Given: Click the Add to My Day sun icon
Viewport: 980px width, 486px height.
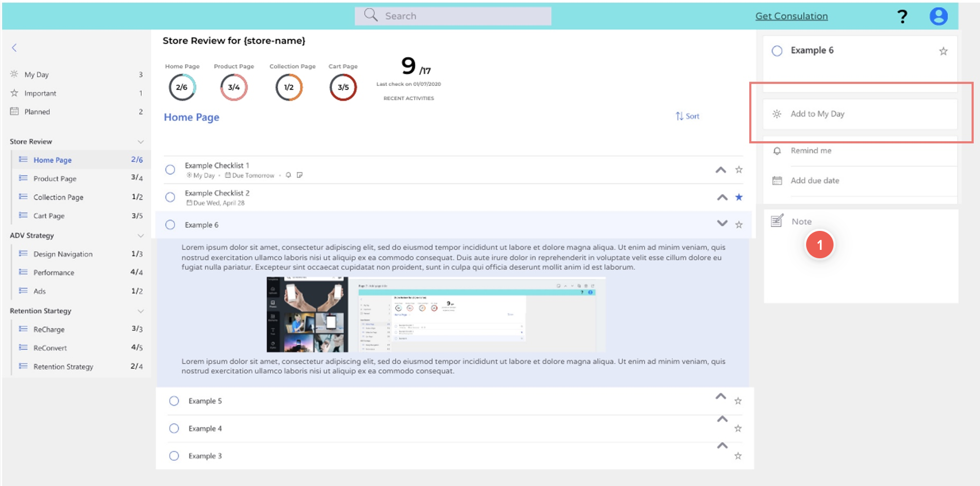Looking at the screenshot, I should [777, 114].
